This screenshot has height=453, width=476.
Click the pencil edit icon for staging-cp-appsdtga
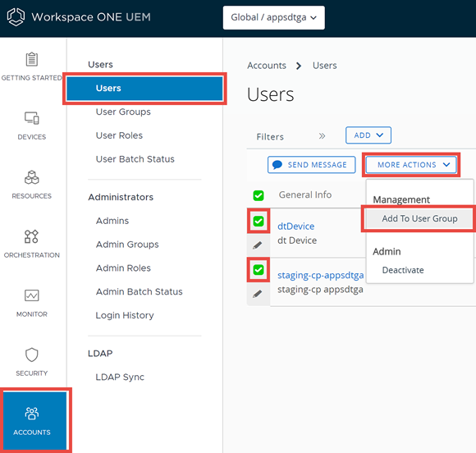point(258,294)
